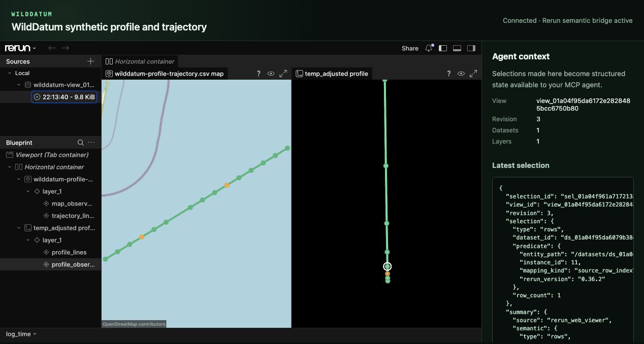The width and height of the screenshot is (644, 344).
Task: Toggle visibility of temp_adjusted profile view
Action: tap(461, 74)
